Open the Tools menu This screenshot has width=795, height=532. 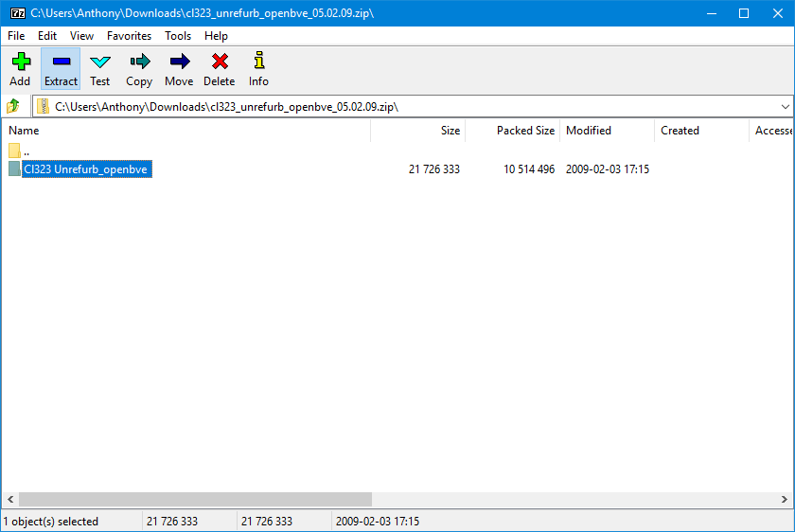pyautogui.click(x=178, y=36)
